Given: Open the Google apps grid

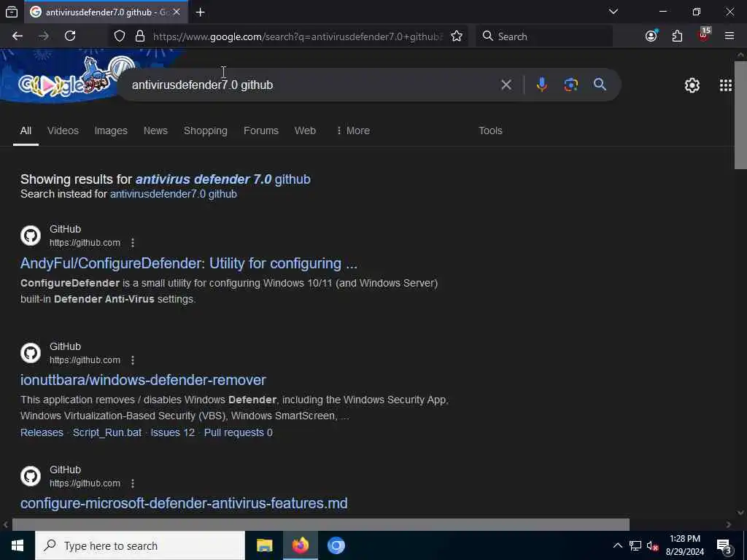Looking at the screenshot, I should click(726, 85).
